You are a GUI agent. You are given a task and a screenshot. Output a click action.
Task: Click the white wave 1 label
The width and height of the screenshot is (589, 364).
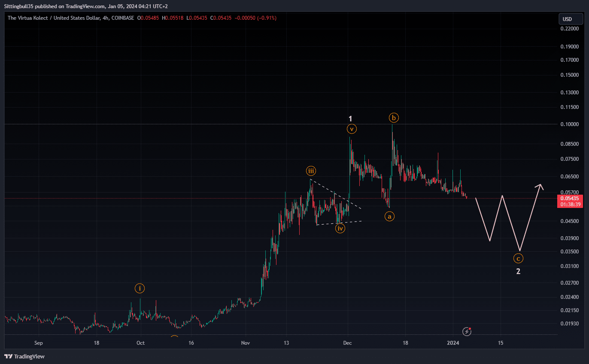click(350, 118)
